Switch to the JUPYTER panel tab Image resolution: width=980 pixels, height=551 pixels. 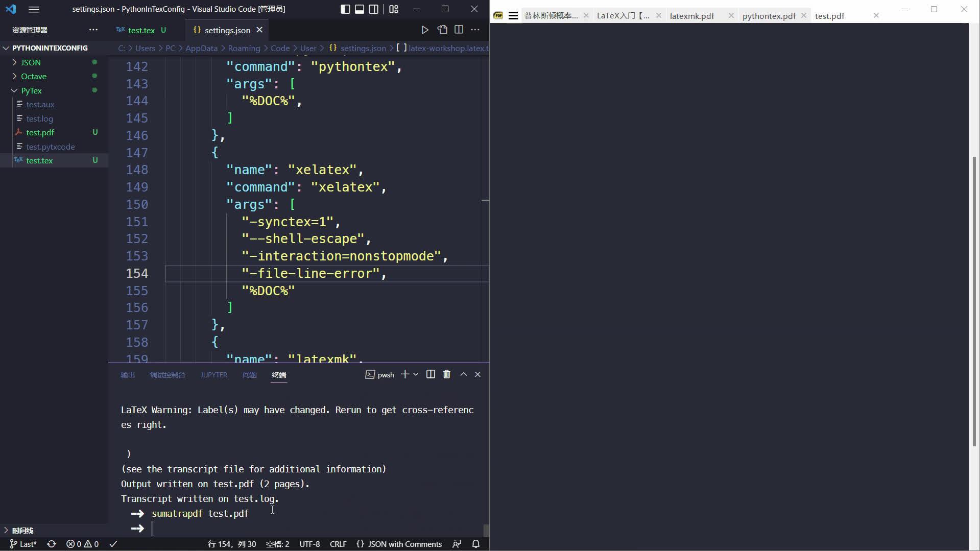click(213, 374)
